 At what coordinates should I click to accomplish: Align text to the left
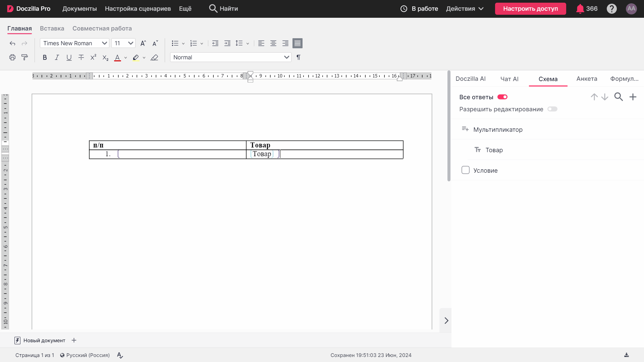click(261, 43)
